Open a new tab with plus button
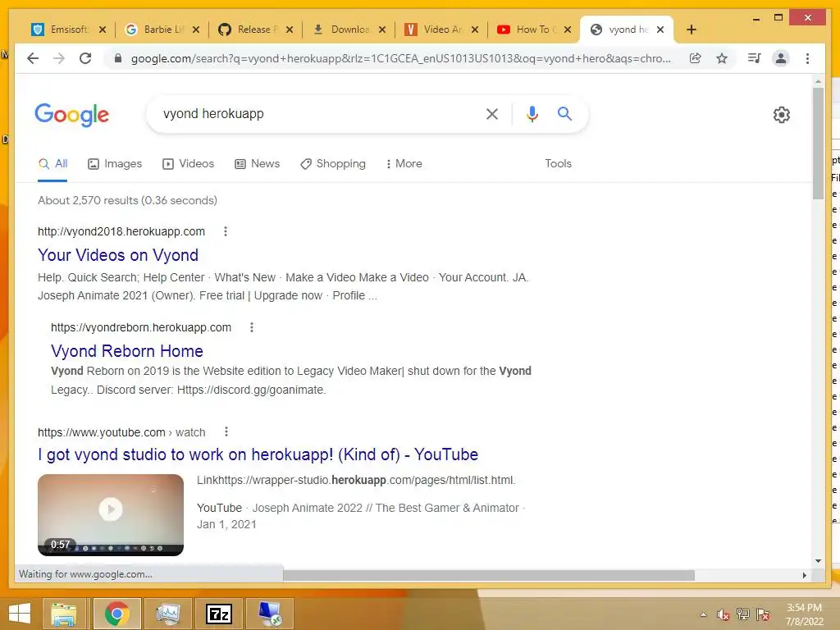840x630 pixels. click(x=691, y=30)
